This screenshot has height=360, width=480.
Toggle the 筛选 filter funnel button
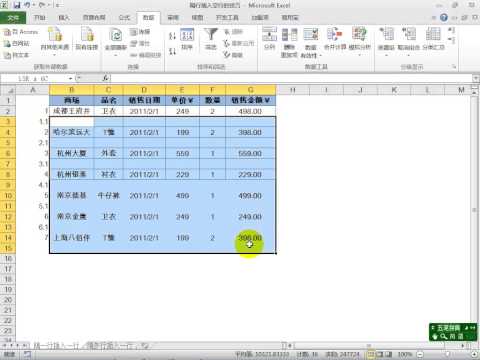coord(211,39)
